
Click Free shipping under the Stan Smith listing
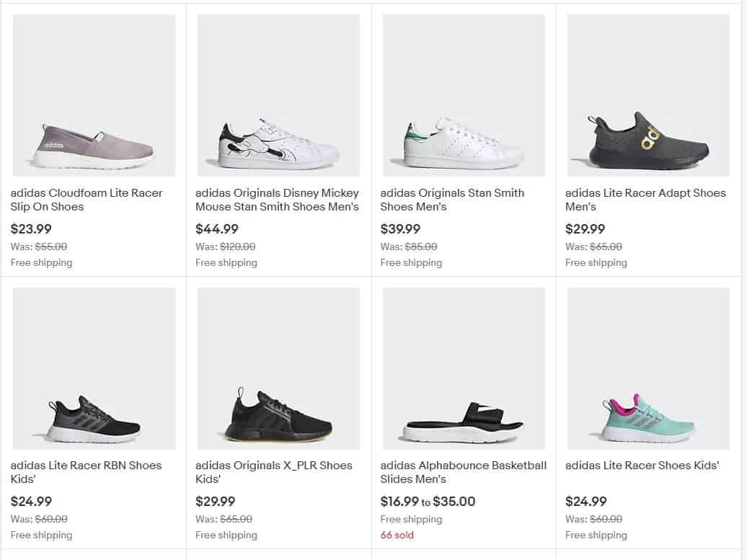coord(411,262)
